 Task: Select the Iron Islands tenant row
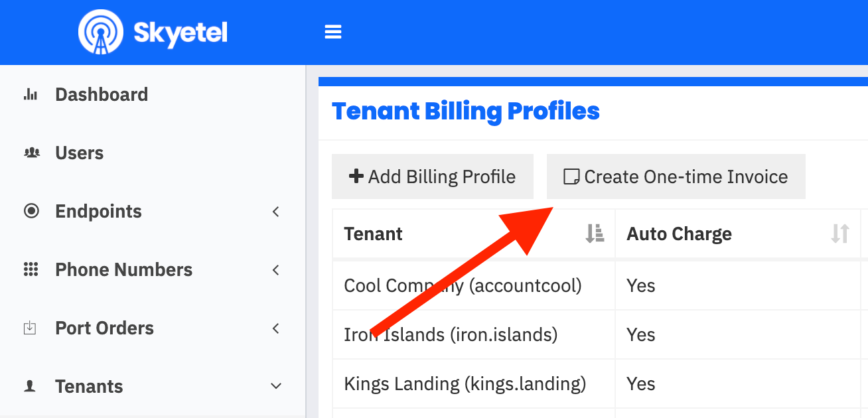[x=600, y=334]
